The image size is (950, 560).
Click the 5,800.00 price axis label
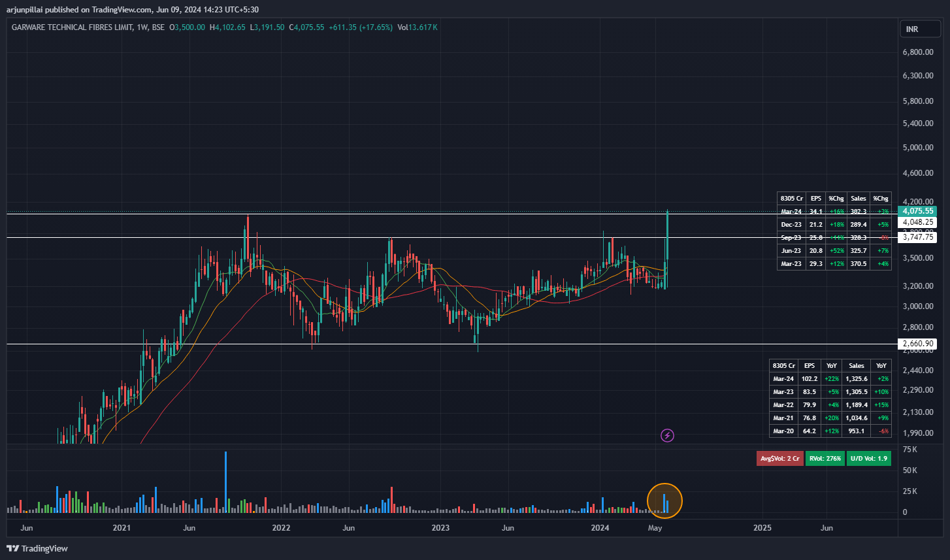[x=917, y=101]
